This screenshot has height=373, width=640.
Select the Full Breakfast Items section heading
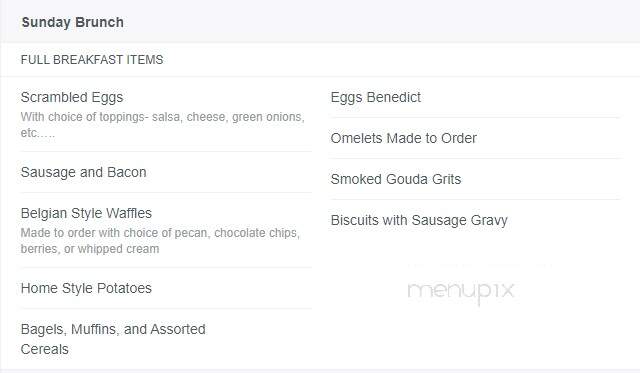pos(92,60)
